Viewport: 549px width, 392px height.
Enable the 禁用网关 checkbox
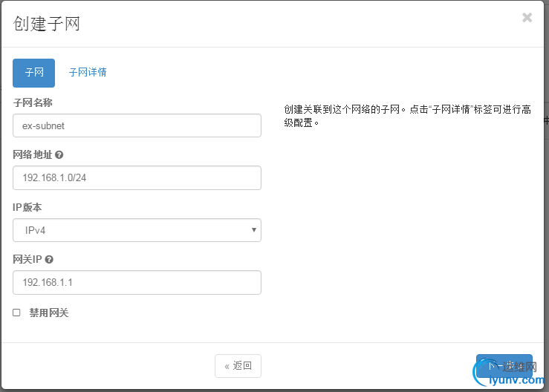click(x=16, y=313)
